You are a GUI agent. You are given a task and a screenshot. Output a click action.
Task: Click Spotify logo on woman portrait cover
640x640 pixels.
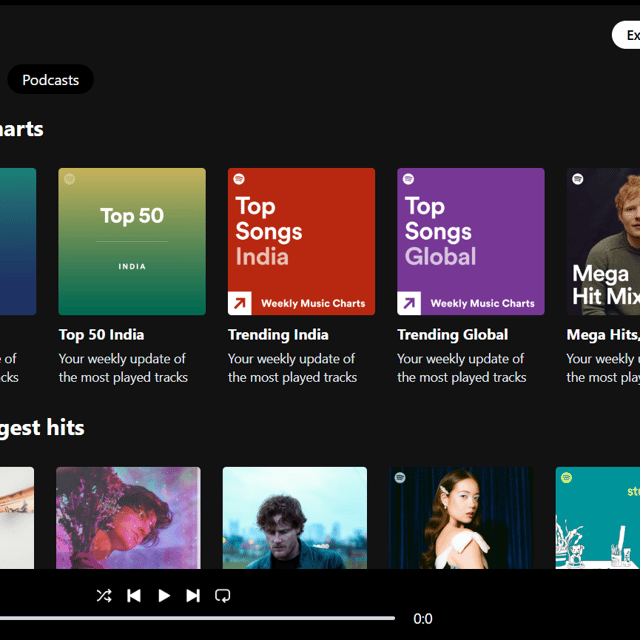tap(400, 478)
